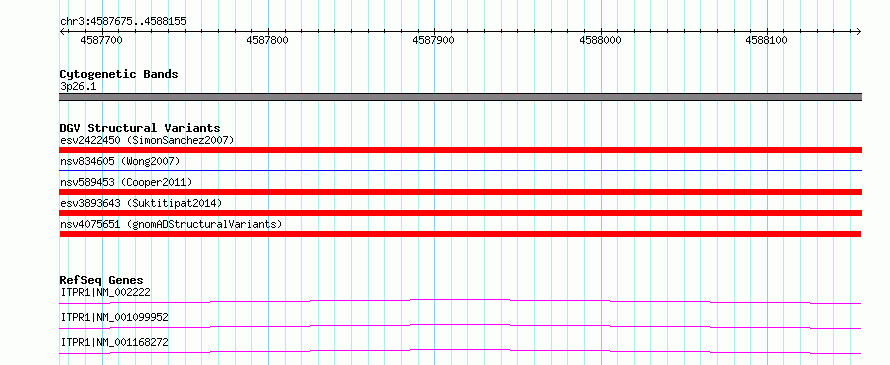Click the 4587700 ruler tick label
Image resolution: width=890 pixels, height=365 pixels.
click(x=102, y=40)
